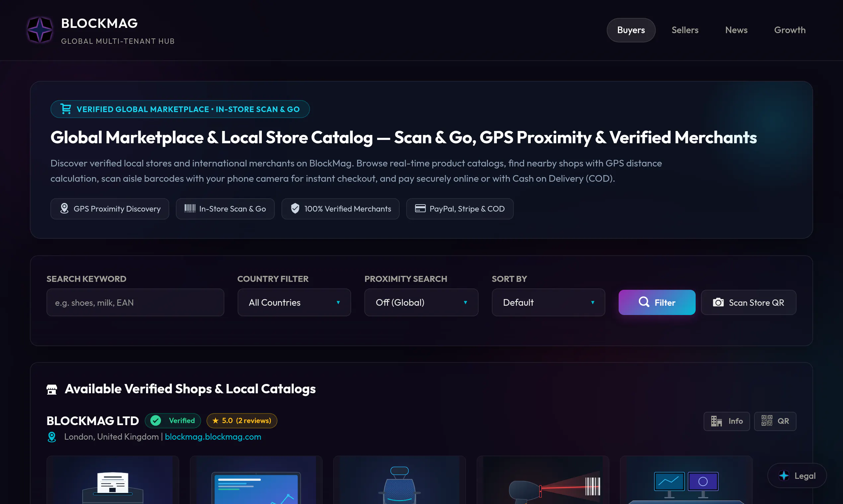This screenshot has width=843, height=504.
Task: Click the magnifier icon on the Filter button
Action: 644,302
